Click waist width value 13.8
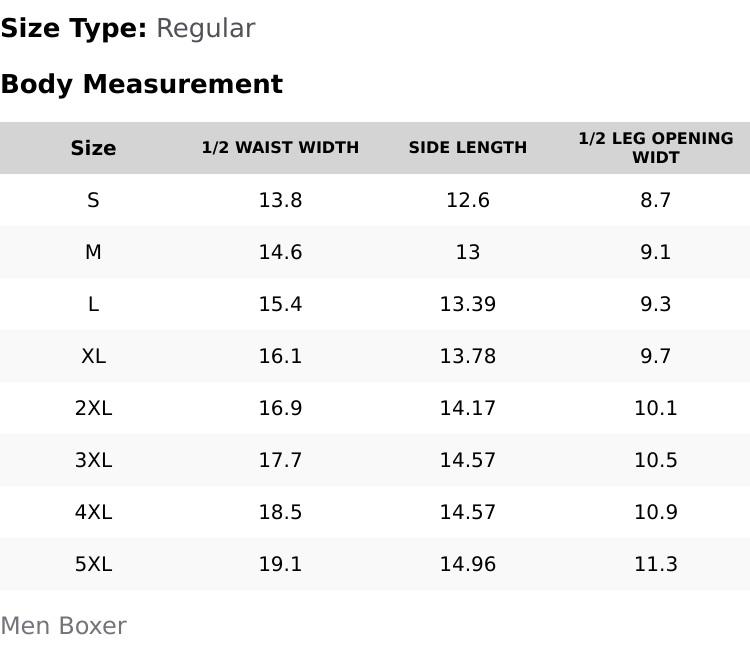 tap(280, 200)
